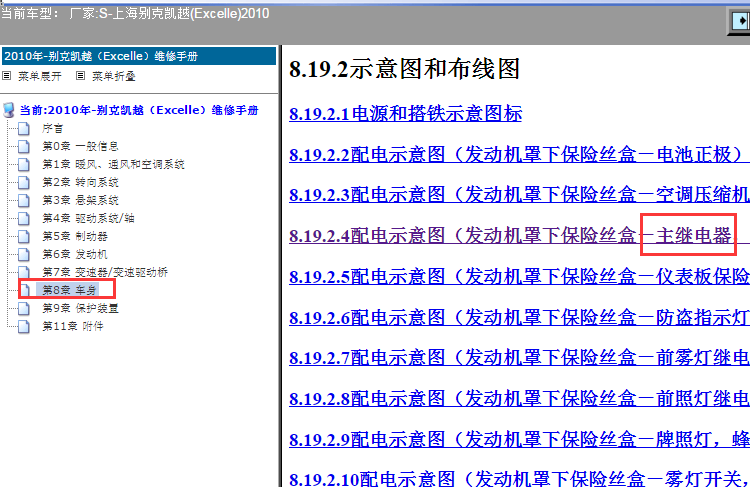Image resolution: width=750 pixels, height=487 pixels.
Task: Click the page icon beside 第6章 发动机
Action: [23, 255]
